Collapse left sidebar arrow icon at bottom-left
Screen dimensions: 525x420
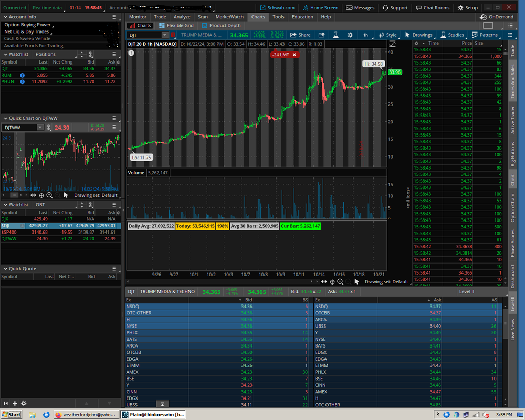(x=6, y=403)
